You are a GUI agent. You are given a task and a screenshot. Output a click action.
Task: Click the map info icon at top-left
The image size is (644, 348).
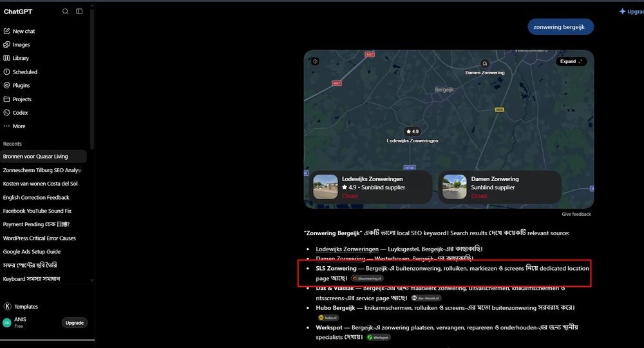pyautogui.click(x=315, y=61)
